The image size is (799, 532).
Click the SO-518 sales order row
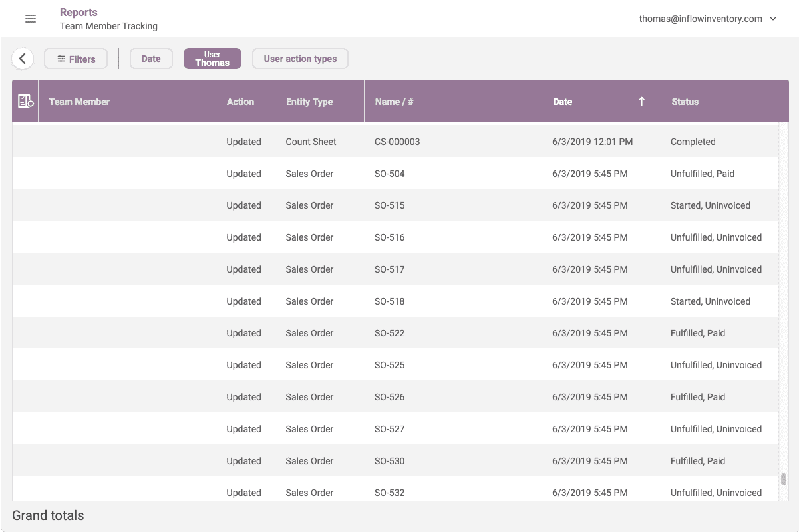pyautogui.click(x=390, y=301)
